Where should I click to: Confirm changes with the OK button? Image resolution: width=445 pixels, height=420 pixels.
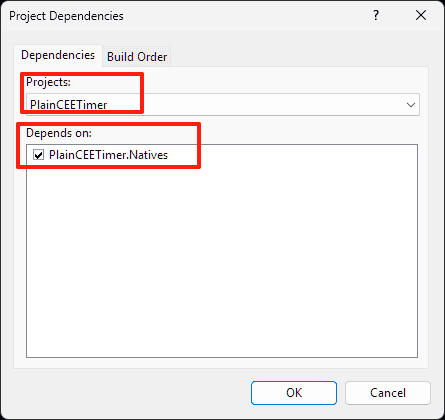294,393
